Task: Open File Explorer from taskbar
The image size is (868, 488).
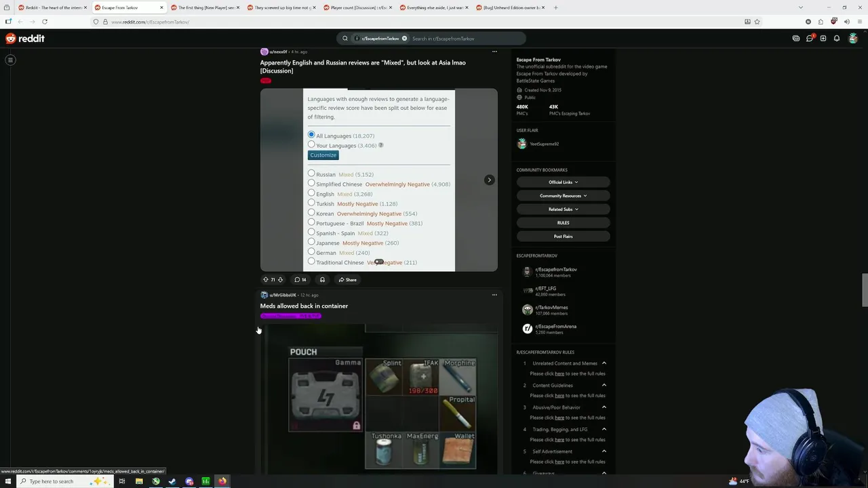Action: point(139,481)
